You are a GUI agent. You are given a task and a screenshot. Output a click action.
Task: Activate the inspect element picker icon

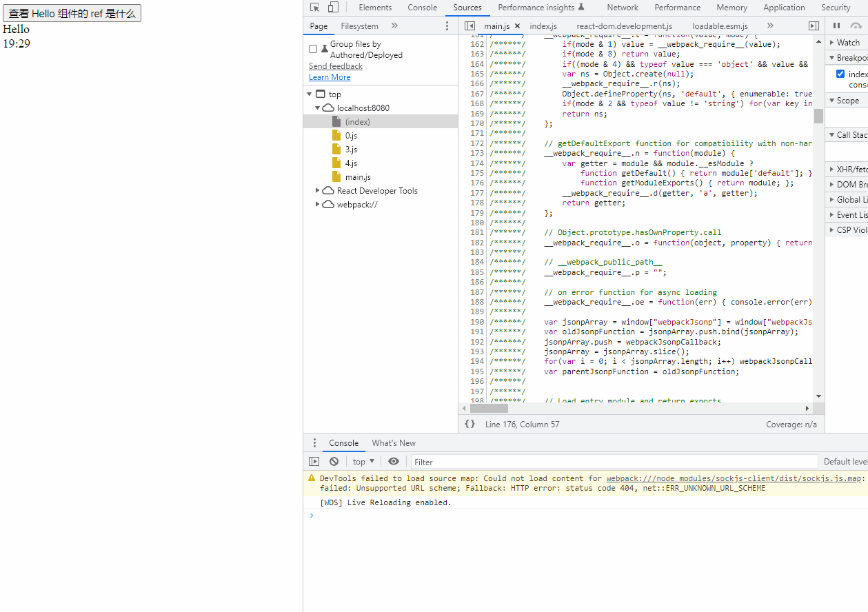(314, 8)
